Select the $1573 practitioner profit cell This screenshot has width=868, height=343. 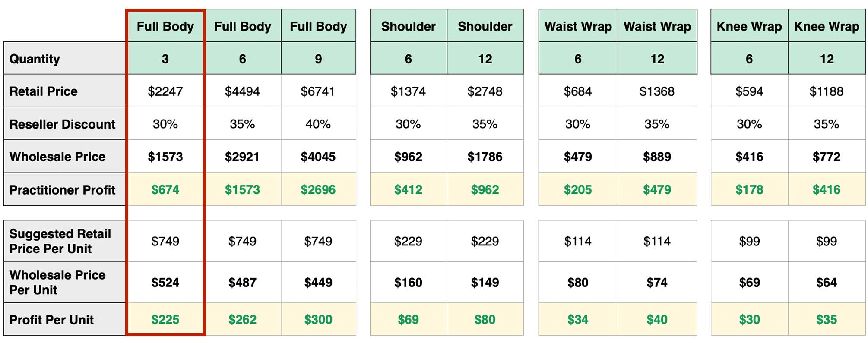click(x=243, y=189)
